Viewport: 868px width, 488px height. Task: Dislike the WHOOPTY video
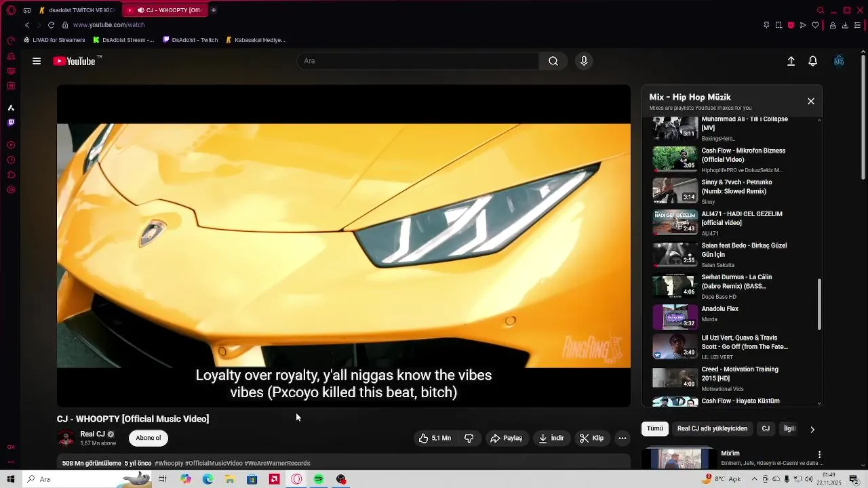[469, 439]
